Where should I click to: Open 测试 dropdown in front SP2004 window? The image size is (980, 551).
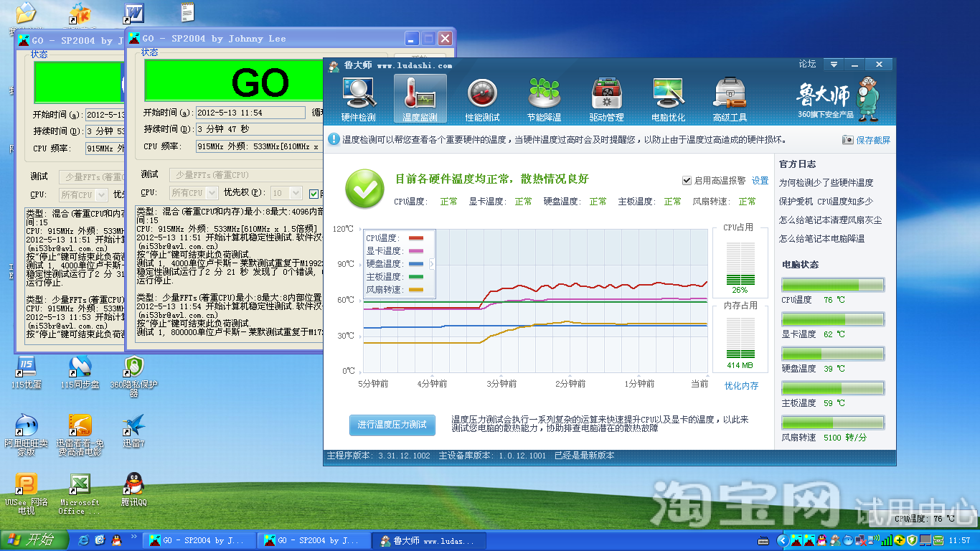click(x=247, y=175)
